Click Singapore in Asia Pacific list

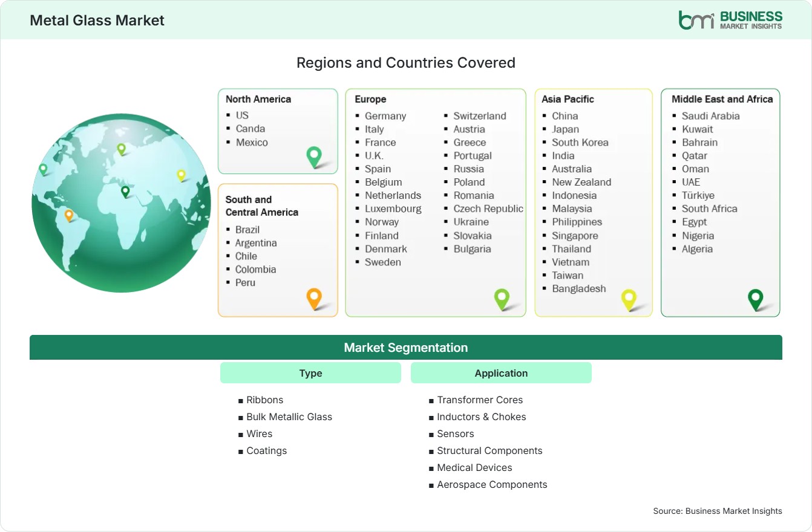click(x=575, y=235)
